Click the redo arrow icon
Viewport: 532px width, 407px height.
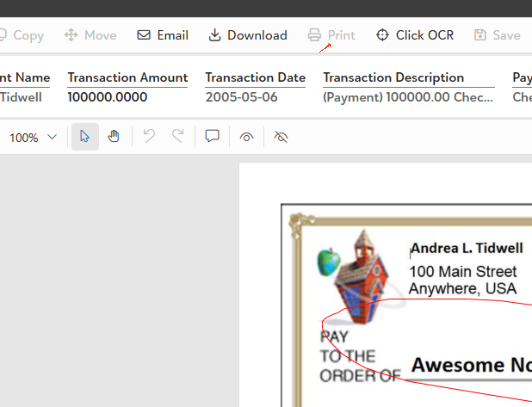[x=178, y=136]
